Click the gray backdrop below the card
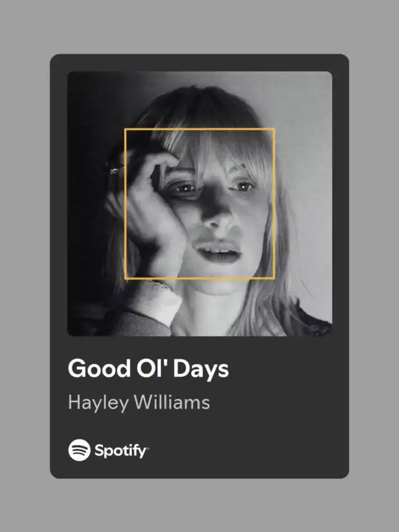 (199, 506)
